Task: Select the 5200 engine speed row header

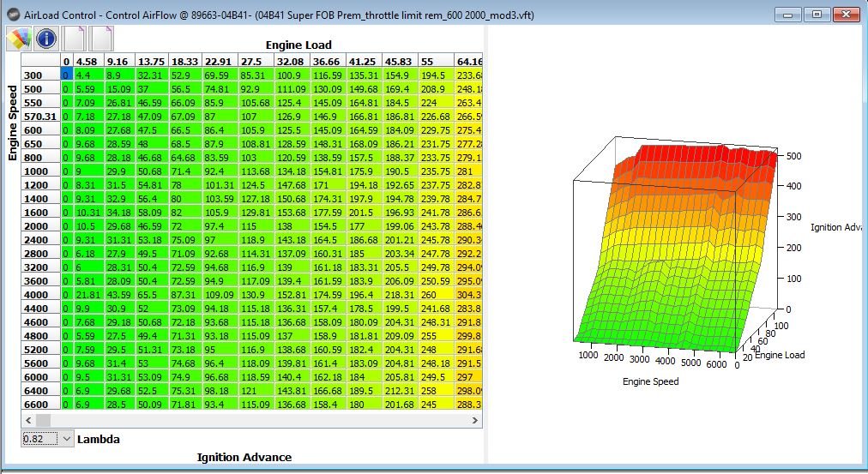Action: tap(40, 349)
